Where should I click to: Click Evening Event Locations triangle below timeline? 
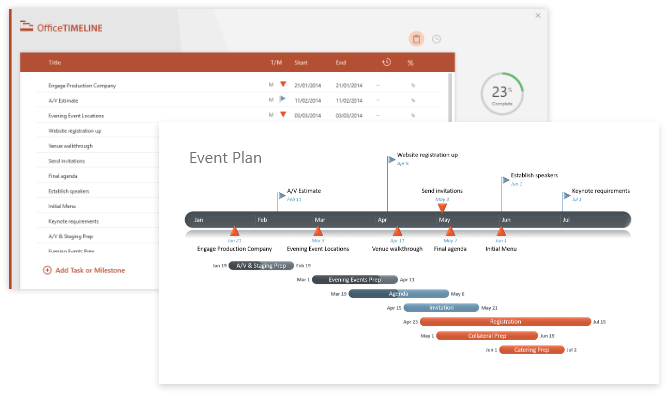click(x=318, y=231)
